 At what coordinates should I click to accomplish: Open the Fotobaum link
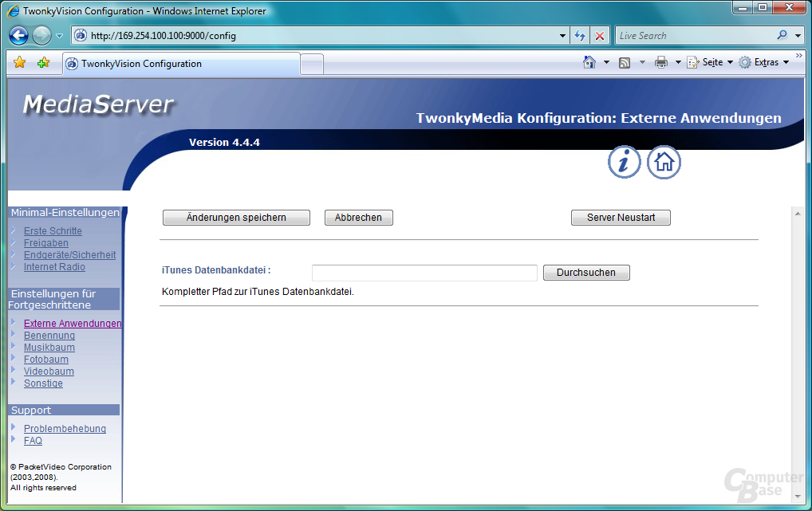pyautogui.click(x=46, y=359)
